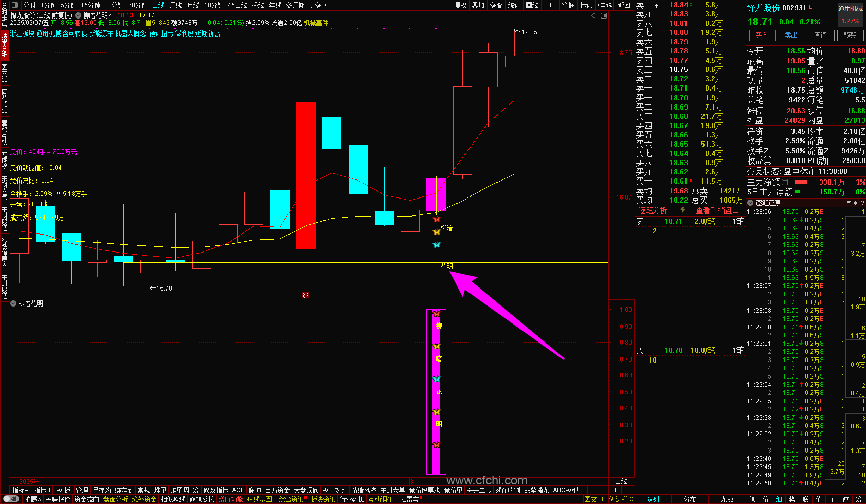Click the plus zoom-in button under the chart

[615, 490]
